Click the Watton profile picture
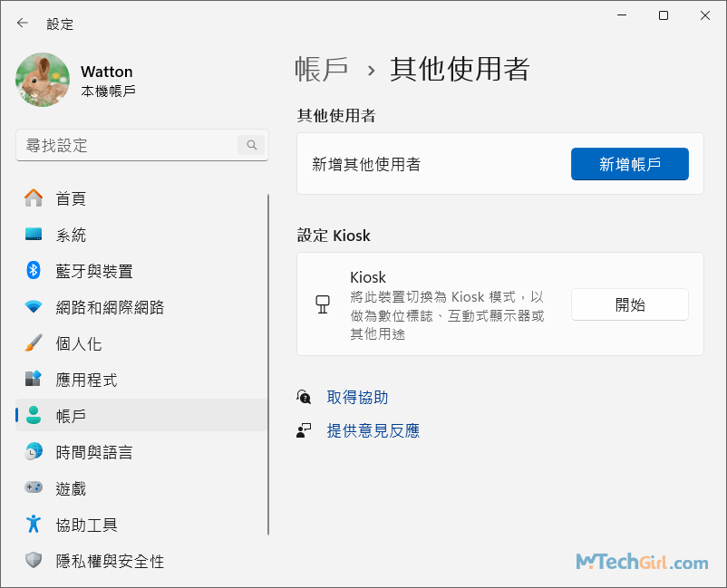 (x=43, y=80)
